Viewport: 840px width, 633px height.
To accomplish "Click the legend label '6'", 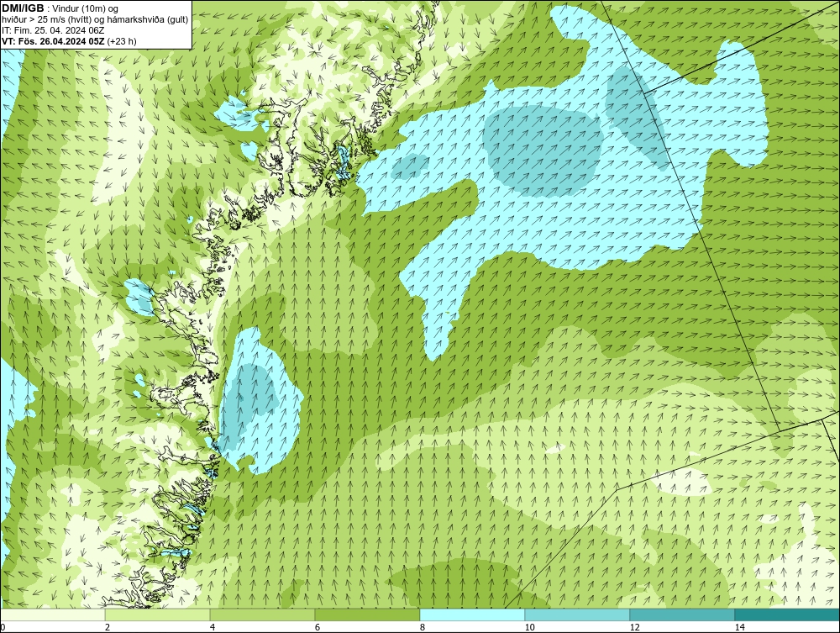I will (318, 627).
